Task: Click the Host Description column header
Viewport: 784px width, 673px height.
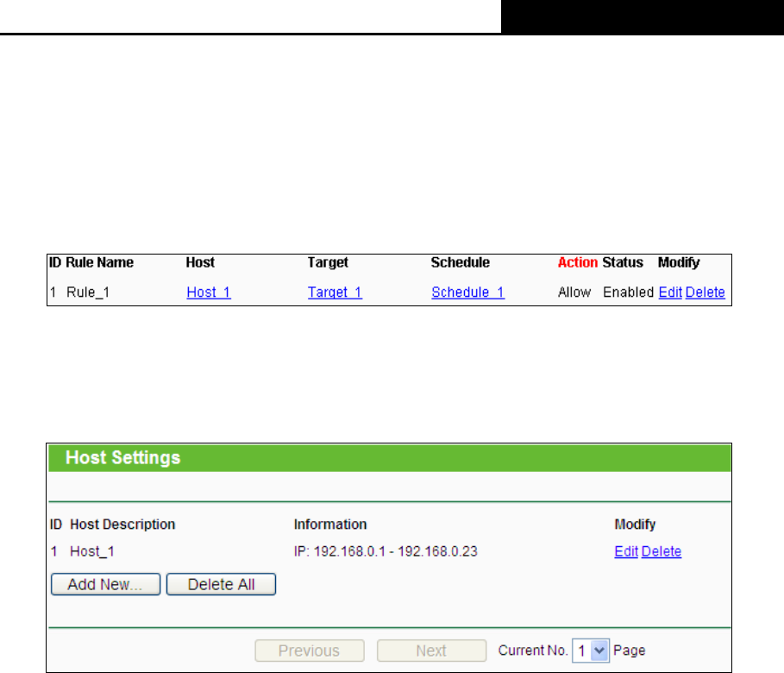Action: coord(122,525)
